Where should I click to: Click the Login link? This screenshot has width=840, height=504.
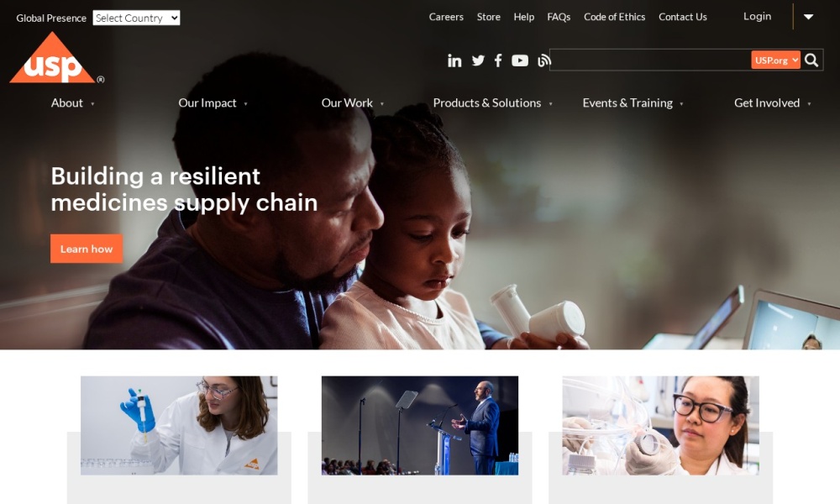[x=757, y=16]
